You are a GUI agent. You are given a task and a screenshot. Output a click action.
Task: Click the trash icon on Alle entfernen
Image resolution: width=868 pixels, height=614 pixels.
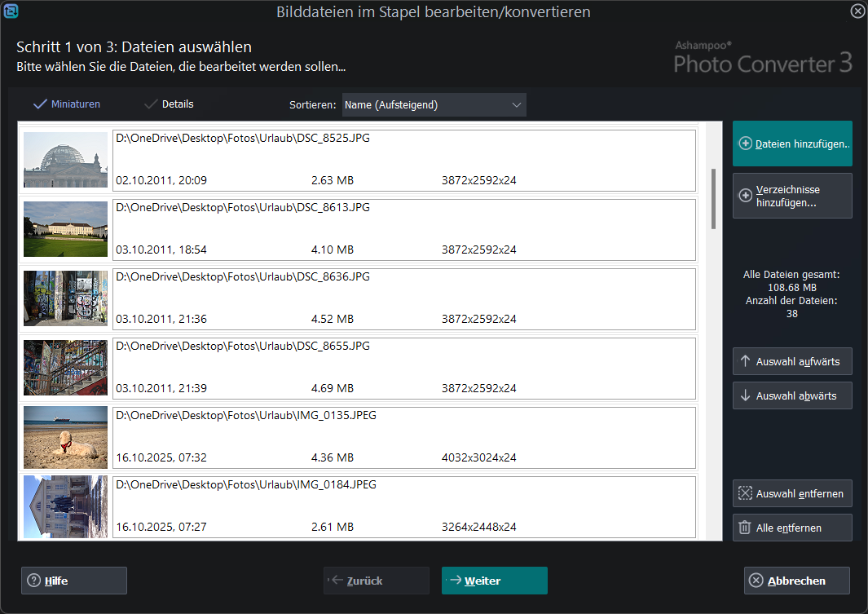pos(745,528)
